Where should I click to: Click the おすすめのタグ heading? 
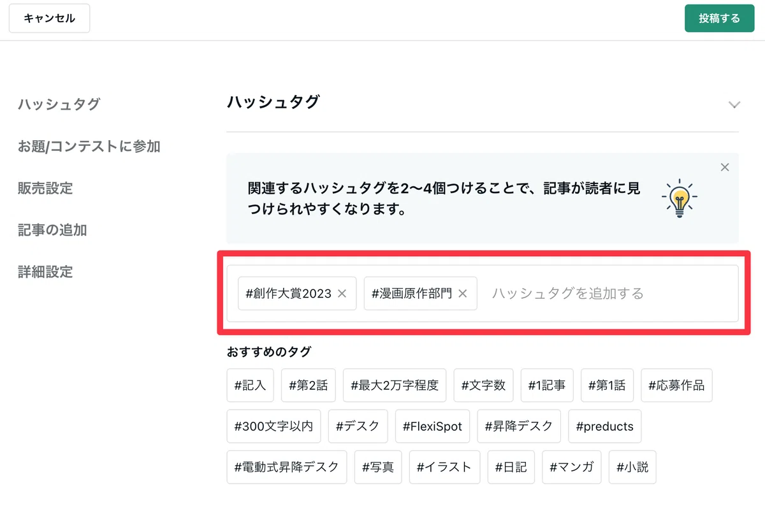pyautogui.click(x=269, y=352)
